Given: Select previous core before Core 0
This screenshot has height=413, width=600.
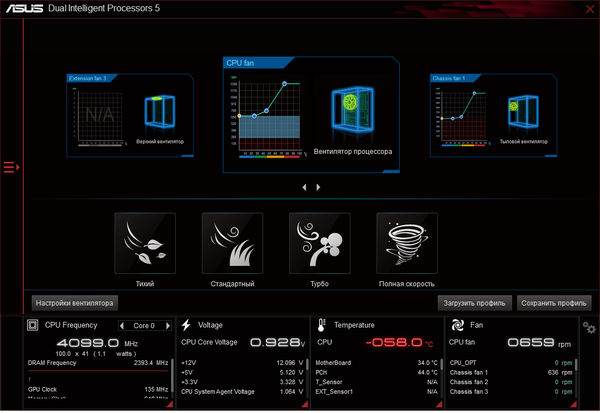Looking at the screenshot, I should 122,326.
